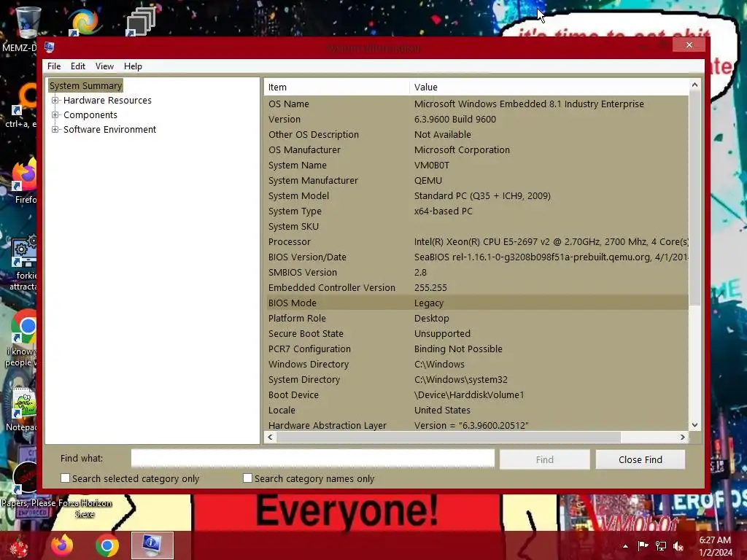Expand the Software Environment node
Screen dimensions: 747x560
tap(55, 130)
